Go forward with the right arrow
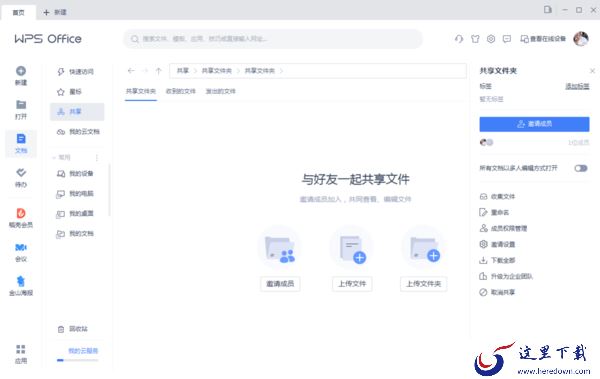This screenshot has width=600, height=379. tap(145, 70)
